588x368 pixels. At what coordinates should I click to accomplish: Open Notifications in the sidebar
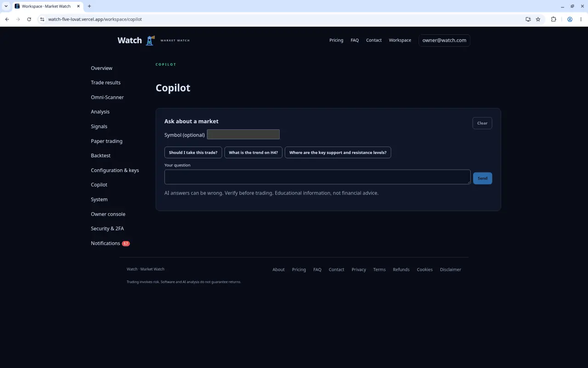[x=105, y=243]
